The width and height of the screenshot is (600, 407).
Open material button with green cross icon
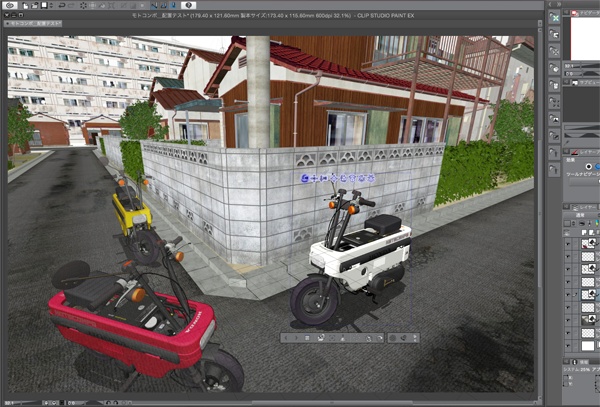point(554,18)
